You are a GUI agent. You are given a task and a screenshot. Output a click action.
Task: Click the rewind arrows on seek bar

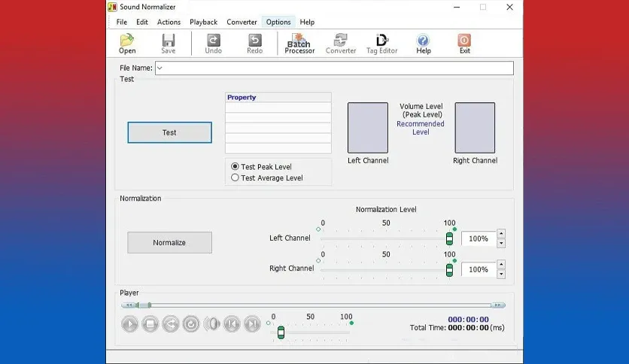point(129,305)
